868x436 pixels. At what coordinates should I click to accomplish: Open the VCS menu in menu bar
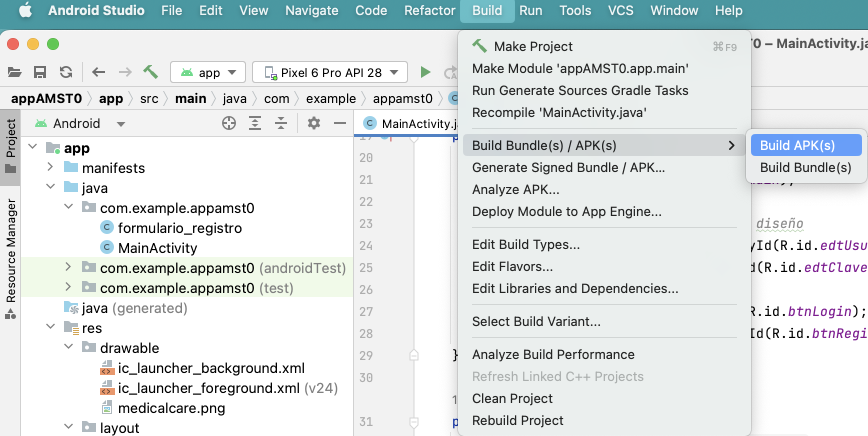(x=620, y=10)
